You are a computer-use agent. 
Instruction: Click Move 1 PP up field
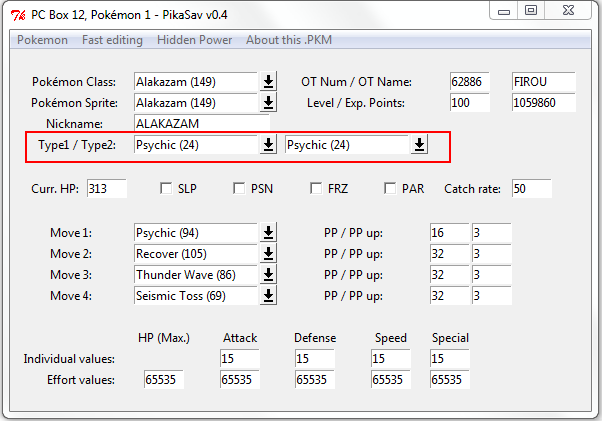point(492,232)
